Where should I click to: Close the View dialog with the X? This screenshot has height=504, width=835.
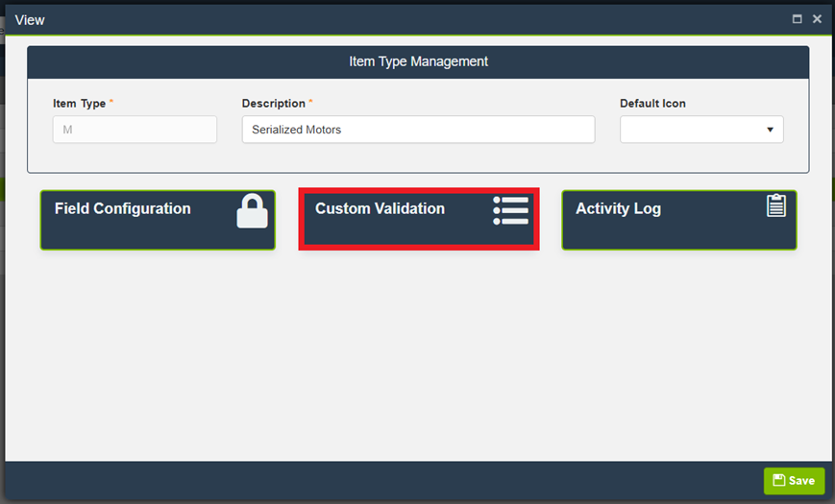click(x=817, y=19)
